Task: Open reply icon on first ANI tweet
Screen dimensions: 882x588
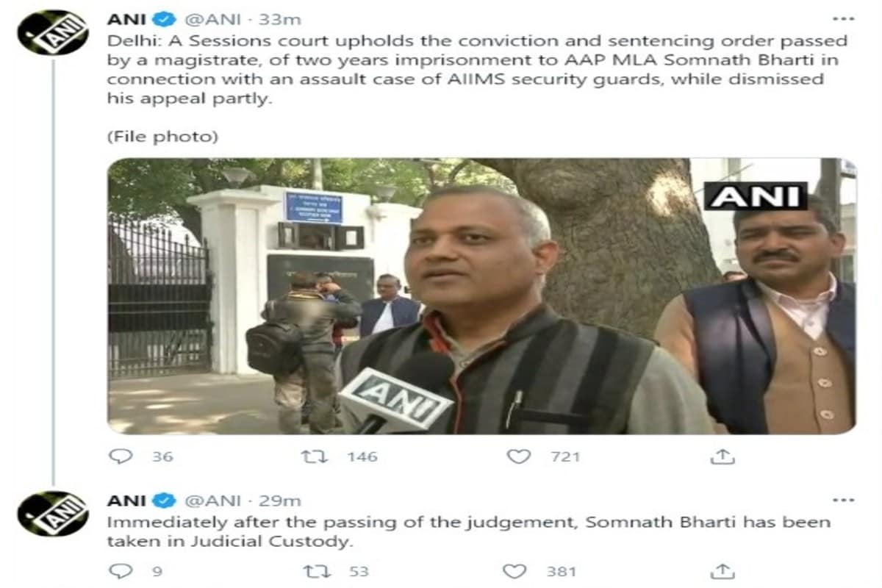Action: [x=120, y=456]
